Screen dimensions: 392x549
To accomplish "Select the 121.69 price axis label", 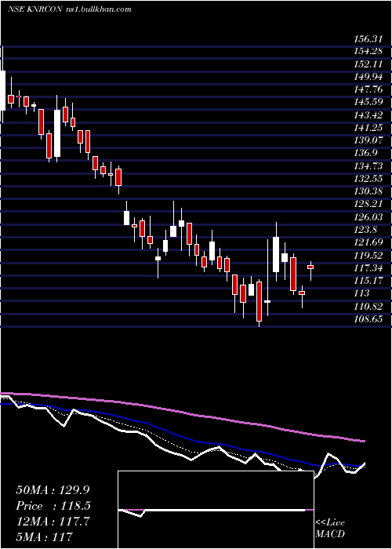I will click(368, 242).
